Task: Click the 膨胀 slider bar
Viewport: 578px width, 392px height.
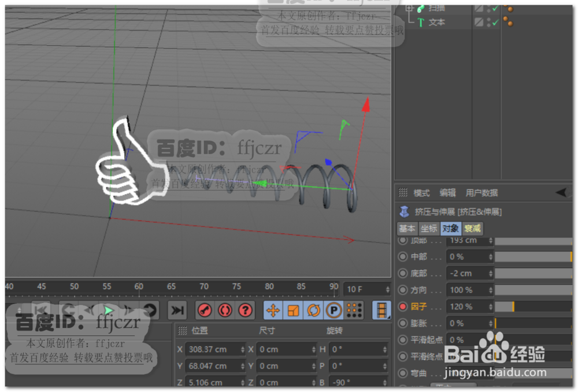Action: [x=533, y=323]
